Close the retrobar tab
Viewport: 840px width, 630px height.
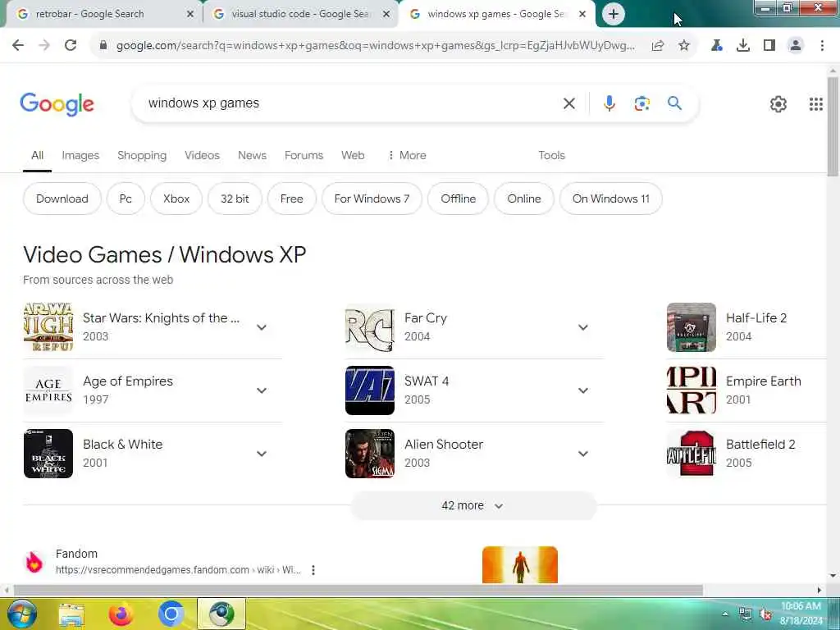(189, 15)
